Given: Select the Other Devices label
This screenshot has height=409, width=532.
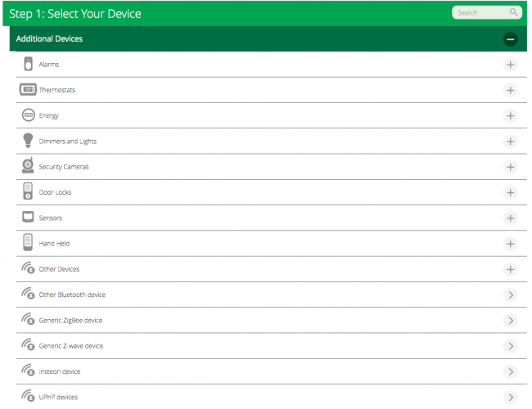Looking at the screenshot, I should [59, 269].
